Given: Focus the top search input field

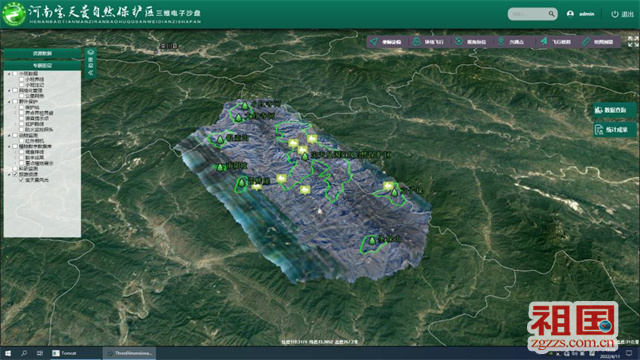Looking at the screenshot, I should [528, 14].
